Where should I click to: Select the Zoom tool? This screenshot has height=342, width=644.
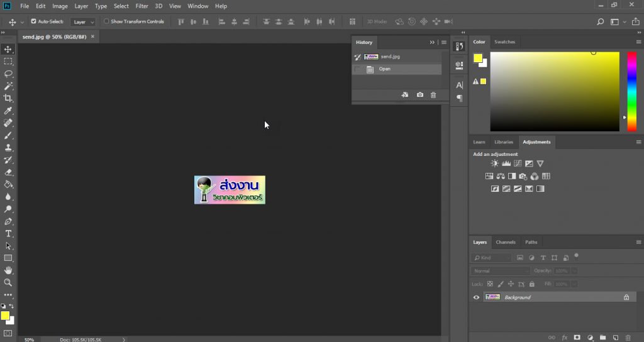click(8, 282)
